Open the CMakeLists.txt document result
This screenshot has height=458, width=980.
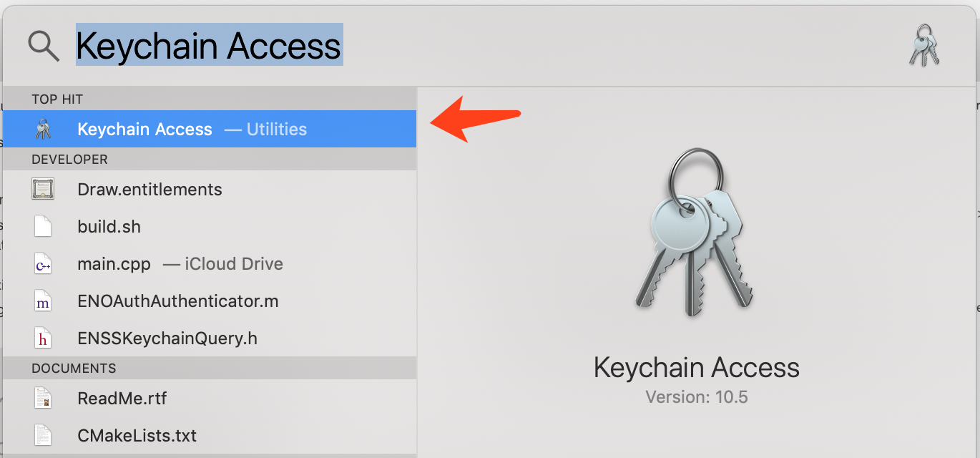pyautogui.click(x=137, y=436)
